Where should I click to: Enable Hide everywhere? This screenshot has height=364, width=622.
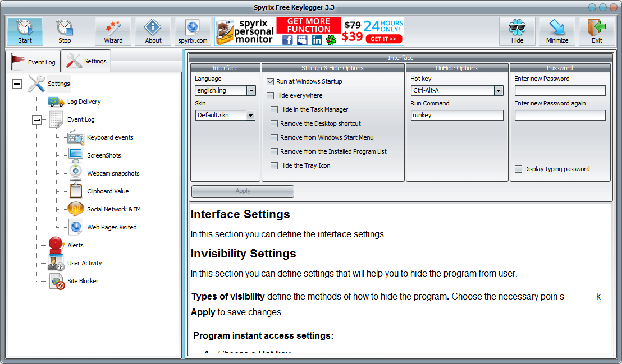[x=270, y=95]
